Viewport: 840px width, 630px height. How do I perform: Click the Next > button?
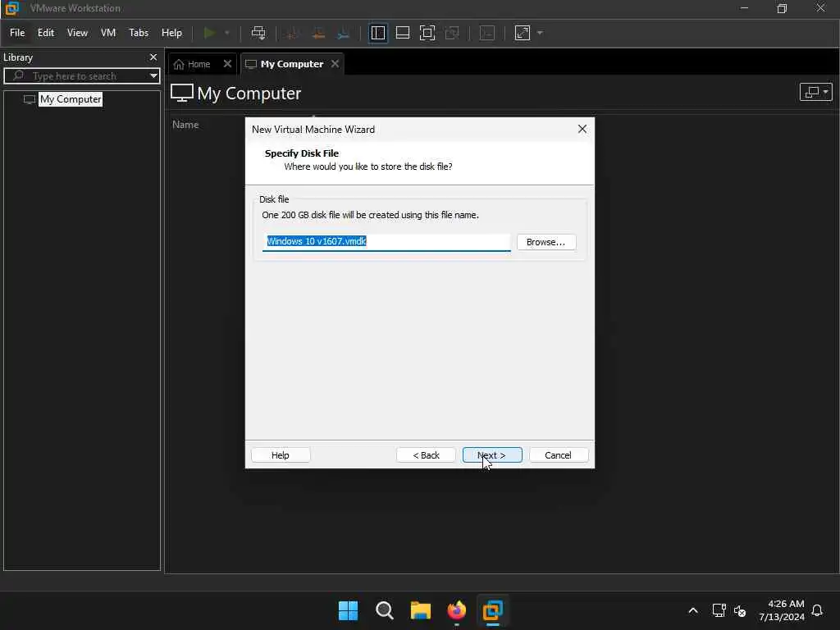pos(492,455)
